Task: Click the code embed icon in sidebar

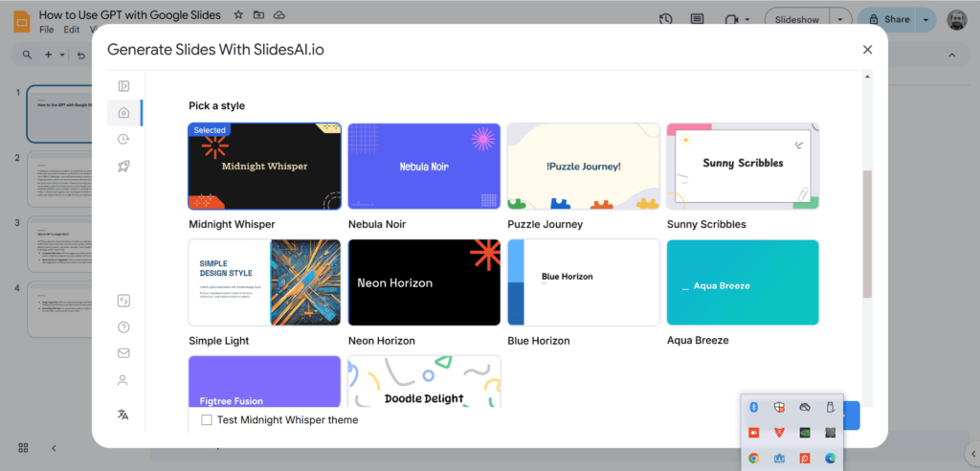Action: click(123, 301)
